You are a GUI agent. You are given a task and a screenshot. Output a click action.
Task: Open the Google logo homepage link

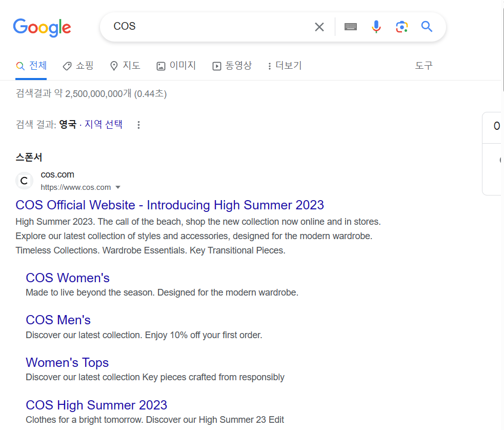42,27
